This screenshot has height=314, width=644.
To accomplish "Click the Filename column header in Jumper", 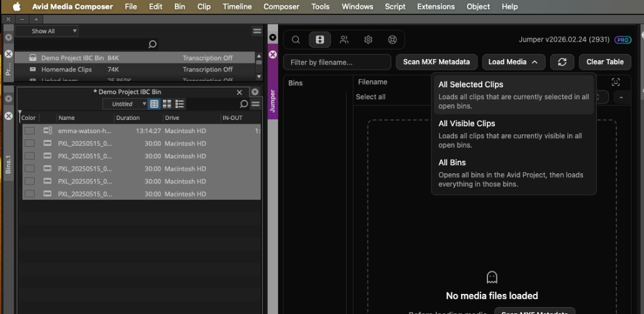I will 372,82.
